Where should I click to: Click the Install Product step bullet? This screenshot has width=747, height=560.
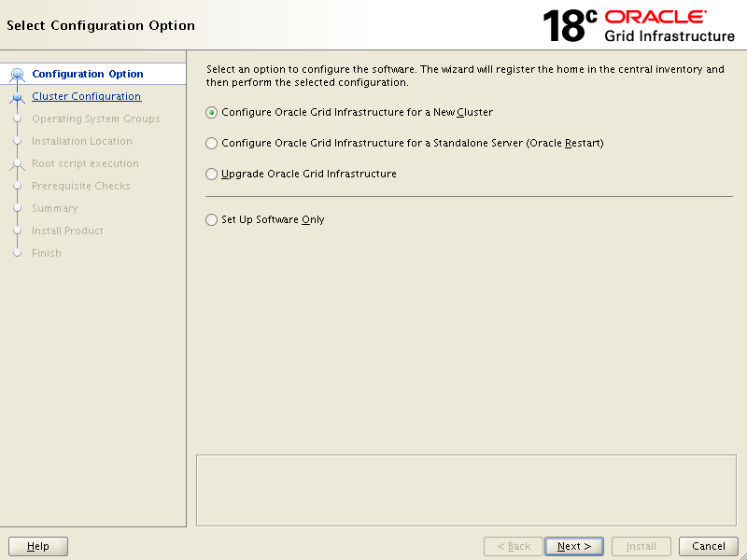18,231
